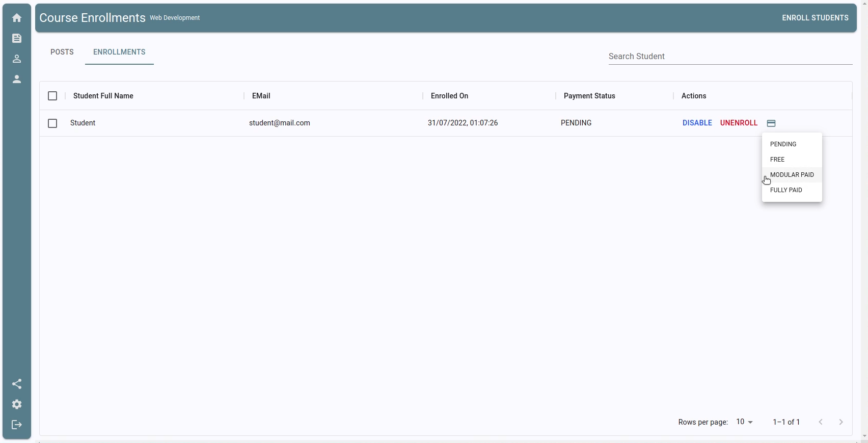Open the home icon in sidebar
The height and width of the screenshot is (443, 868).
click(x=17, y=18)
